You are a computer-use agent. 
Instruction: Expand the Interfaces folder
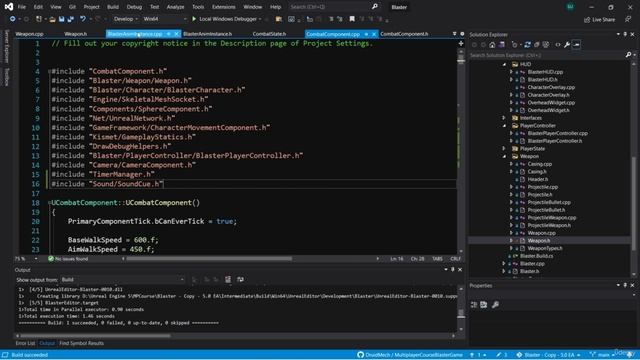coord(504,118)
